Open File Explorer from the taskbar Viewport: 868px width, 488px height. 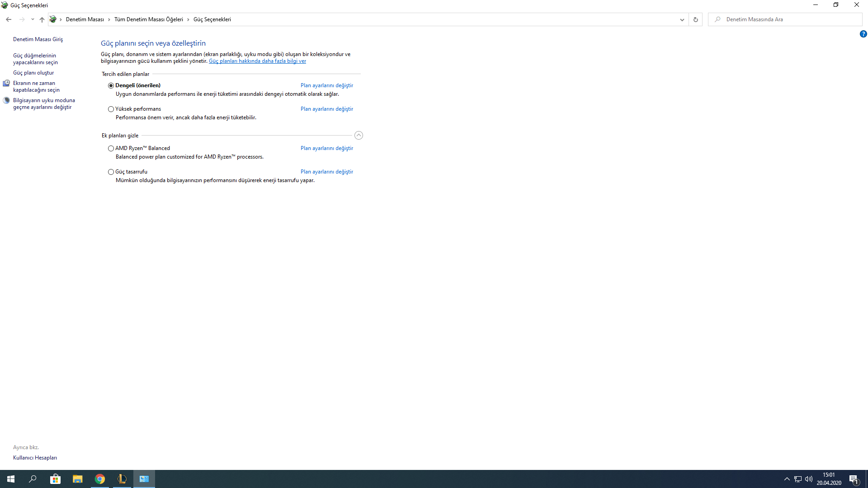pyautogui.click(x=78, y=479)
